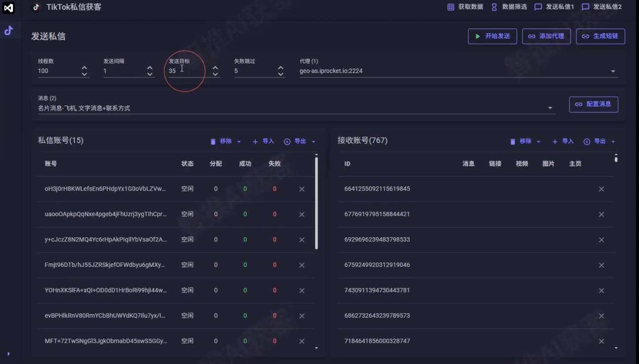Click the hourglass icon beside 数据筛选
This screenshot has width=639, height=364.
pos(494,7)
